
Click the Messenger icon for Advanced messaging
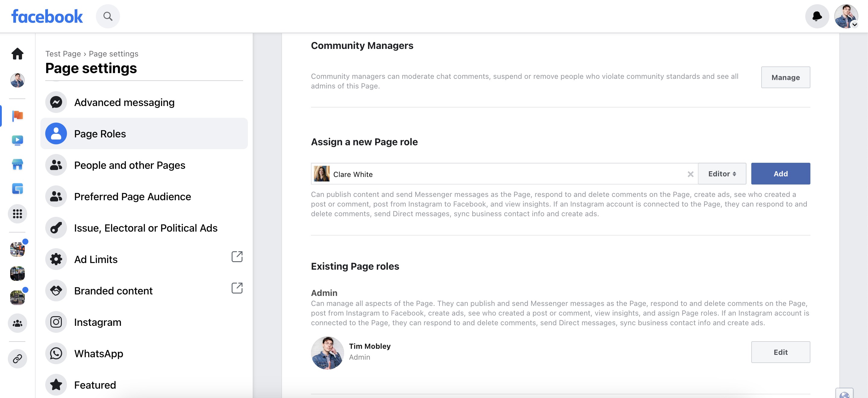tap(56, 102)
